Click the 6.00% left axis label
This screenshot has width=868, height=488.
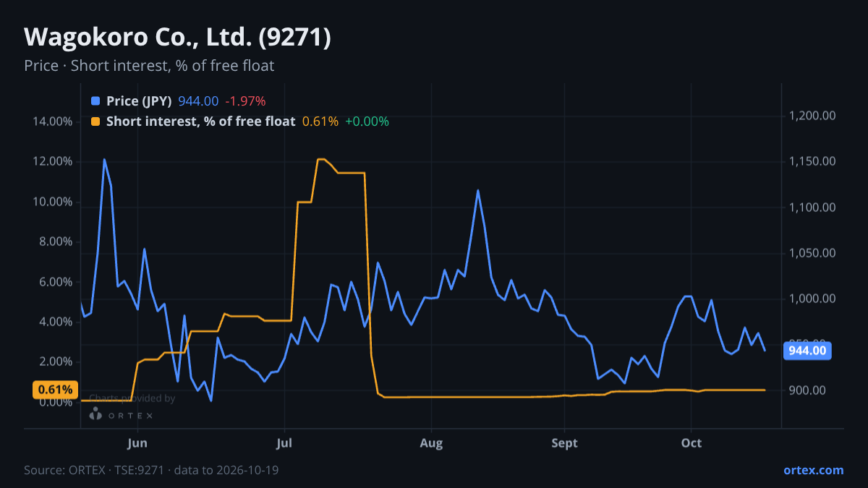coord(56,282)
